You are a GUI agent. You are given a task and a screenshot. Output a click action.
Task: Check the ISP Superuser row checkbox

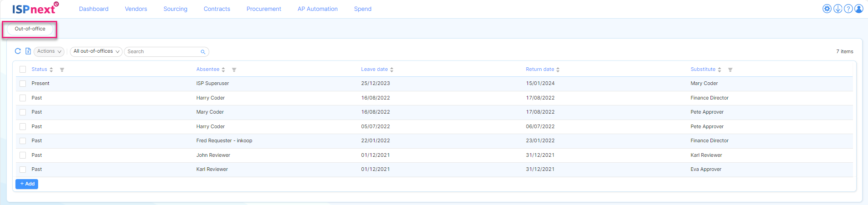[x=23, y=84]
